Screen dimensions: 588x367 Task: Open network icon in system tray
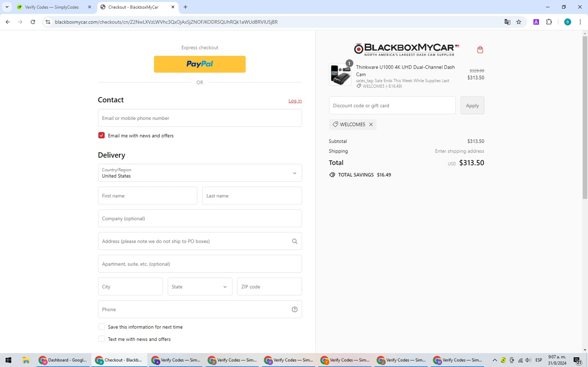point(520,360)
